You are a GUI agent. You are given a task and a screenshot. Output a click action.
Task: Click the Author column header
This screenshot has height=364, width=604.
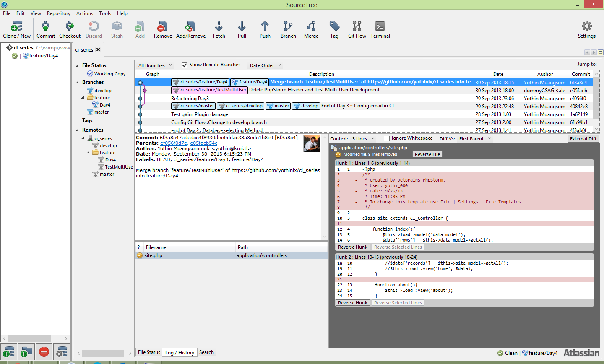545,74
